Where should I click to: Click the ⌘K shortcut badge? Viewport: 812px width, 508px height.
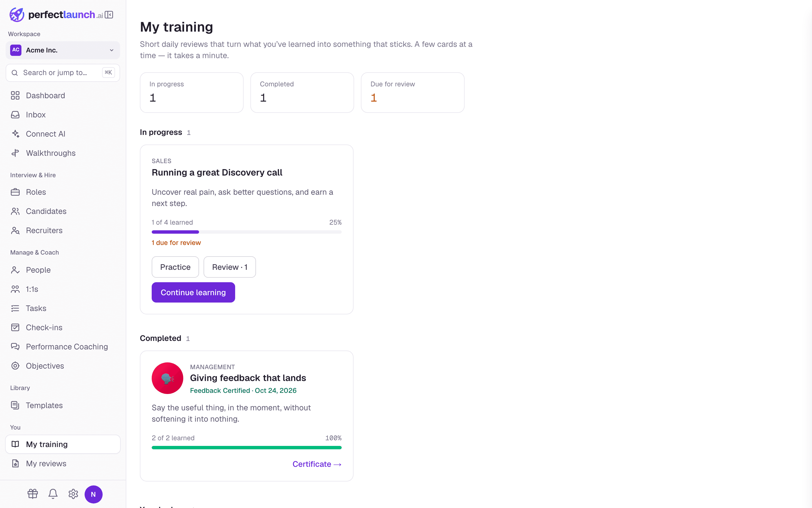pyautogui.click(x=108, y=73)
